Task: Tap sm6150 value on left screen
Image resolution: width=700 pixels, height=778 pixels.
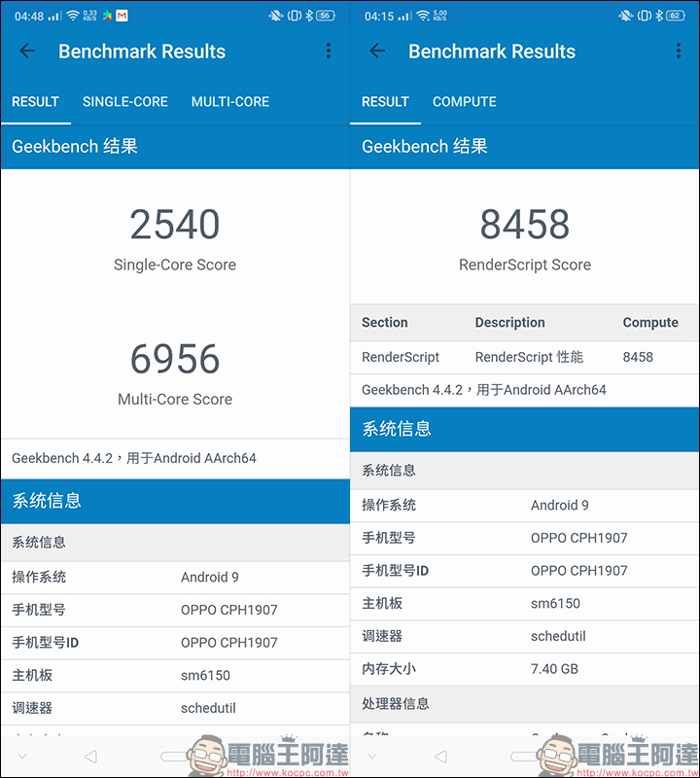Action: 205,675
